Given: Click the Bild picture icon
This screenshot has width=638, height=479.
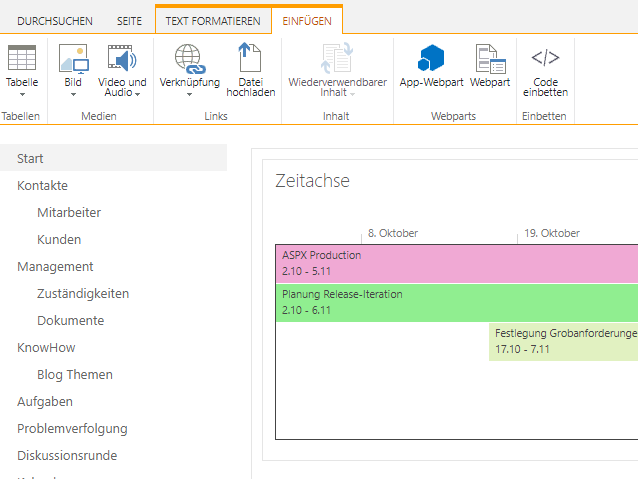Looking at the screenshot, I should click(x=73, y=58).
